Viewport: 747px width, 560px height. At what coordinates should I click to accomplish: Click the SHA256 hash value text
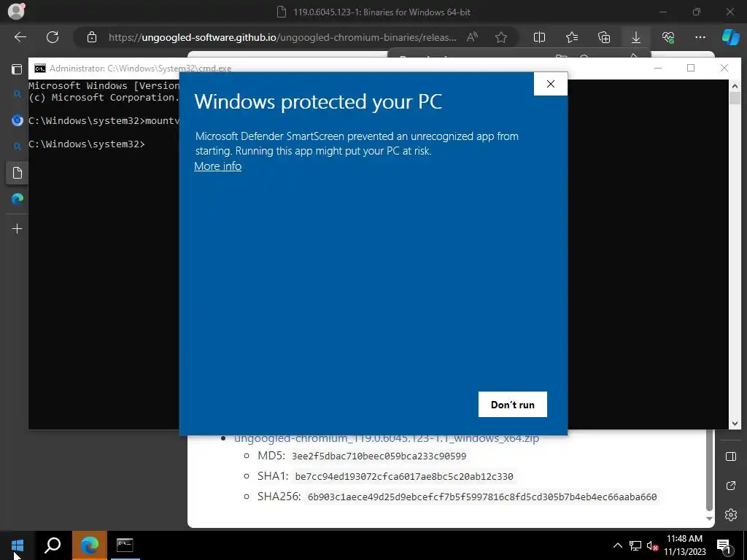pyautogui.click(x=482, y=497)
